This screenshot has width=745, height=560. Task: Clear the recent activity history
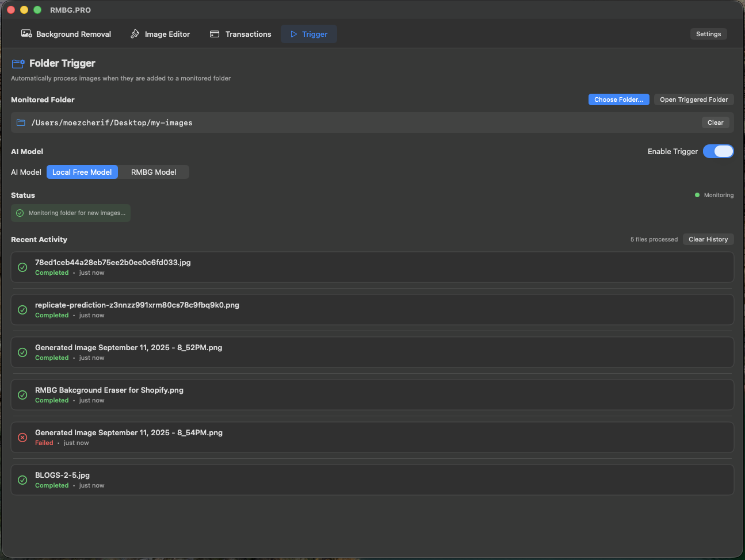(x=708, y=239)
